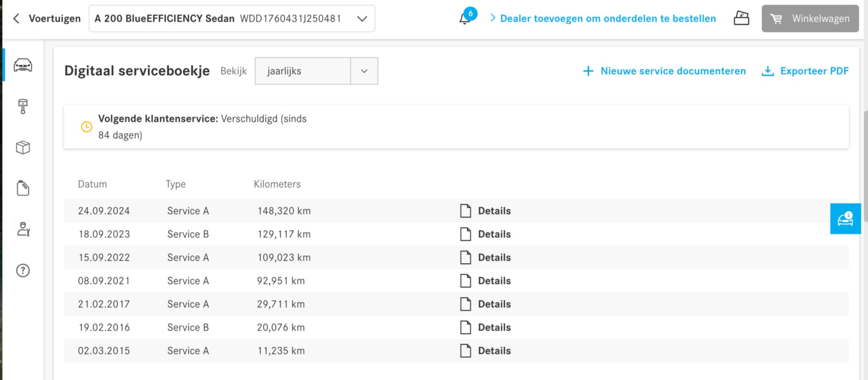Open the Winkelwagen shopping cart
The image size is (868, 380).
tap(810, 19)
